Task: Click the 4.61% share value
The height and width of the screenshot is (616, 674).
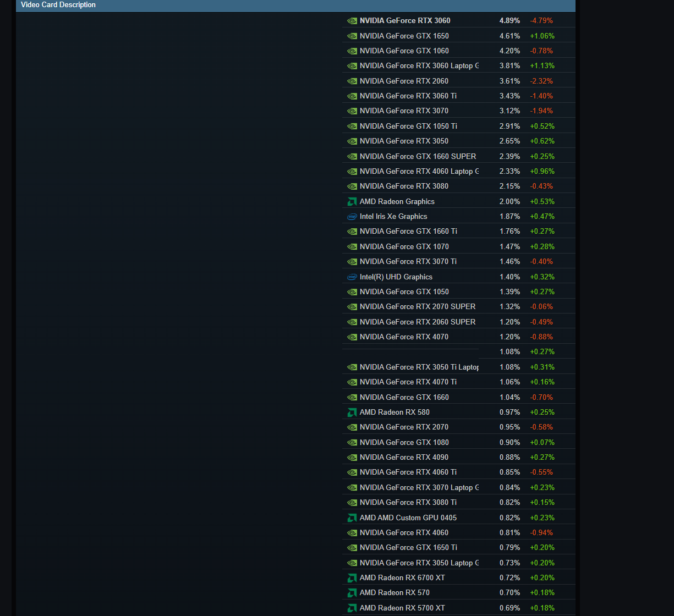Action: (x=509, y=36)
